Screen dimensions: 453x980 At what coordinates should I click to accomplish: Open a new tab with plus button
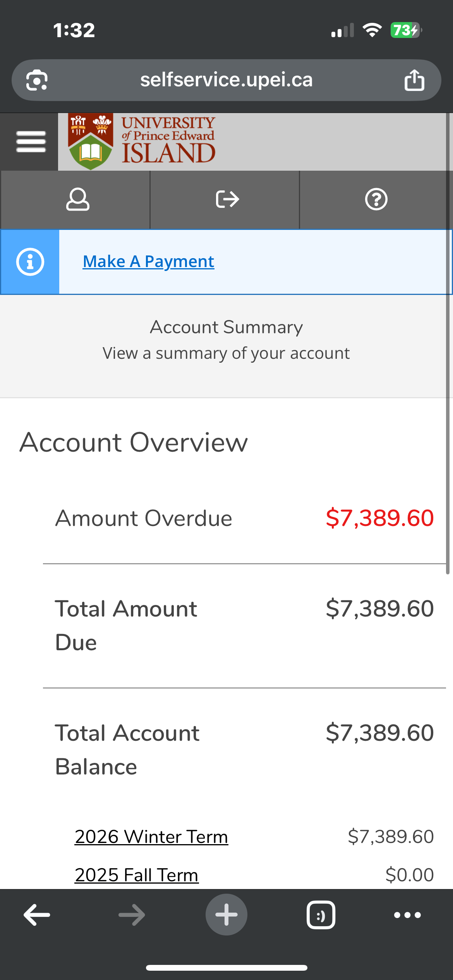tap(226, 915)
